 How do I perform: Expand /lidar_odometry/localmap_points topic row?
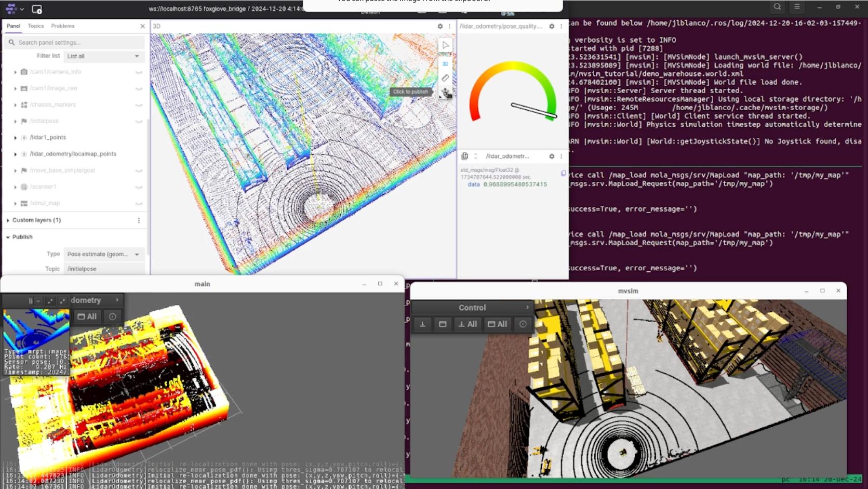(15, 154)
